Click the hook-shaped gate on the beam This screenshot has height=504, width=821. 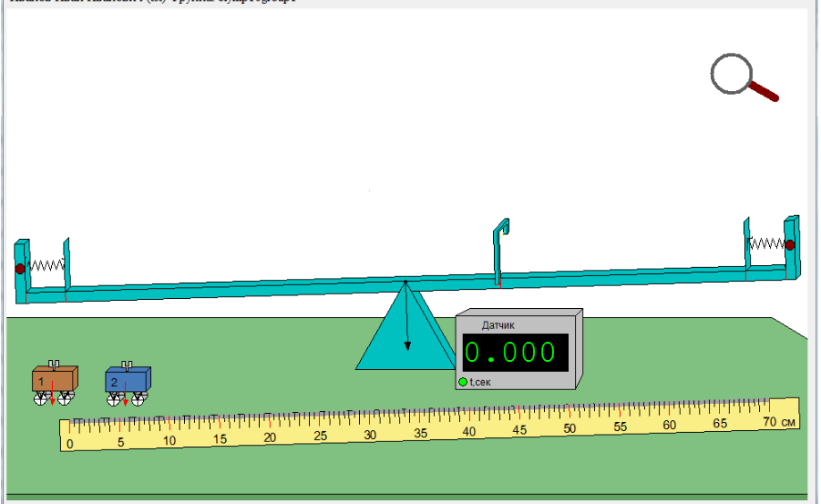coord(500,252)
